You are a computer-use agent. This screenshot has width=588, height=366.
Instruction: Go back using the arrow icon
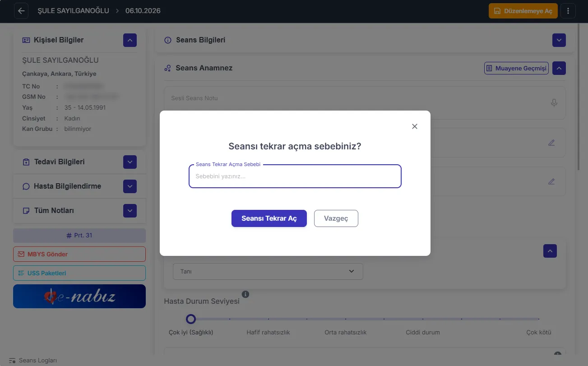click(x=21, y=11)
